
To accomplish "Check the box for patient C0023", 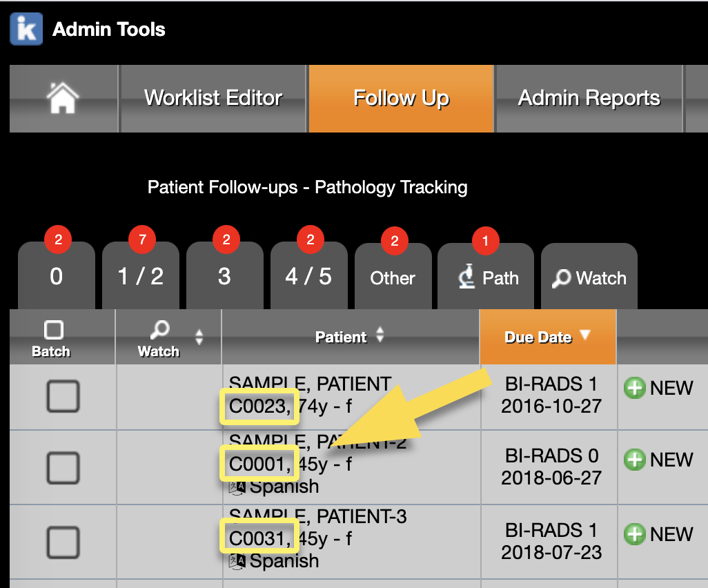I will [x=63, y=397].
